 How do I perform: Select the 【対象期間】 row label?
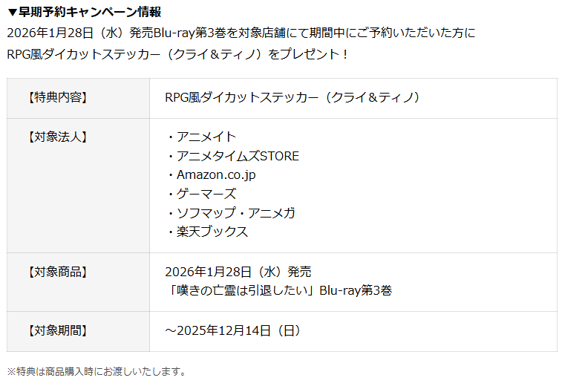[56, 330]
